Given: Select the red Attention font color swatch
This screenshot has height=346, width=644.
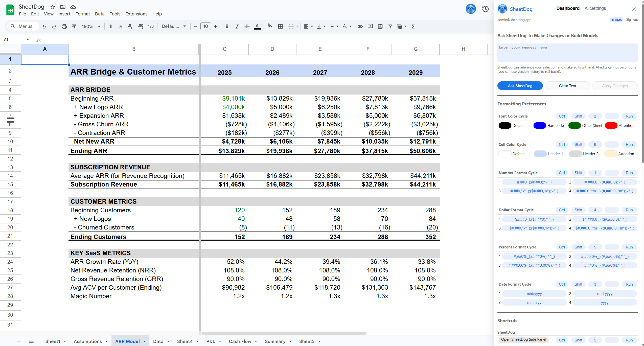Looking at the screenshot, I should point(611,126).
